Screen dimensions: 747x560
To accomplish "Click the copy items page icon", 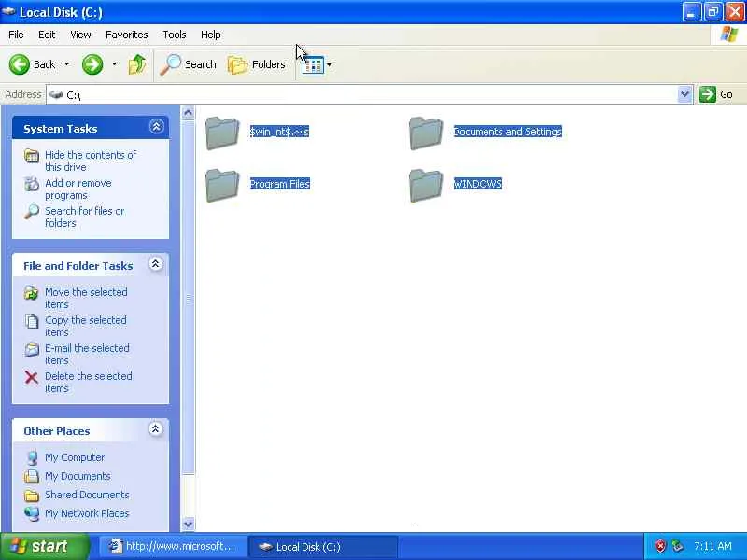I will [x=32, y=321].
